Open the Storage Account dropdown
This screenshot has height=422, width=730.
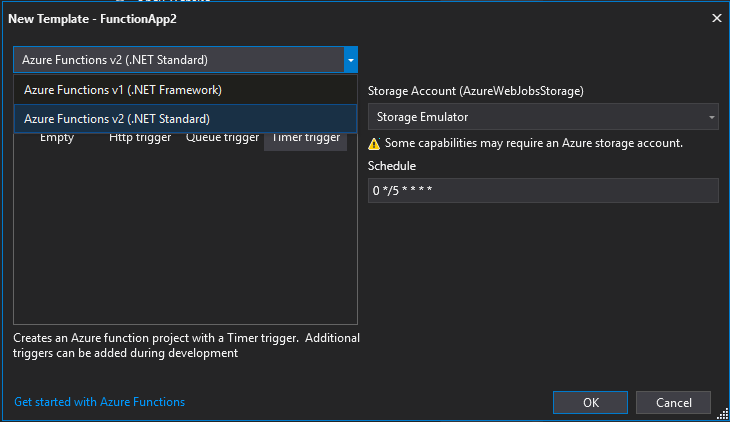(x=543, y=116)
